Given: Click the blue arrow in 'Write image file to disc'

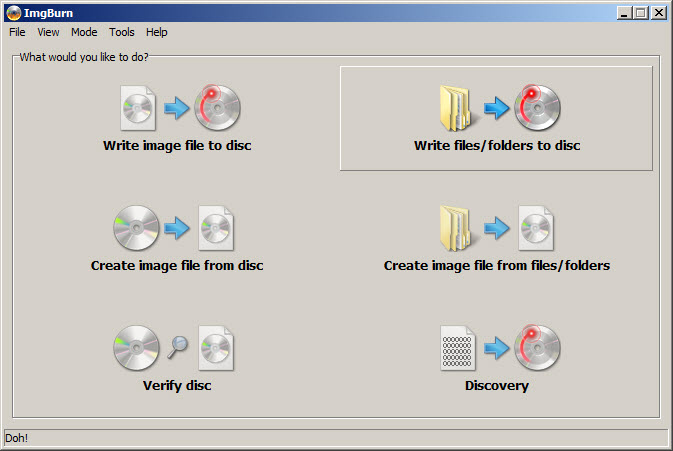Looking at the screenshot, I should coord(176,108).
